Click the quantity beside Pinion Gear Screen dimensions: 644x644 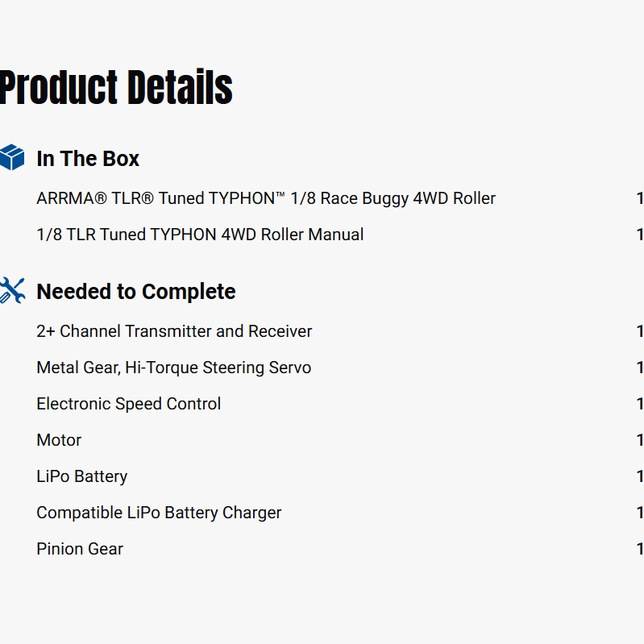(639, 549)
